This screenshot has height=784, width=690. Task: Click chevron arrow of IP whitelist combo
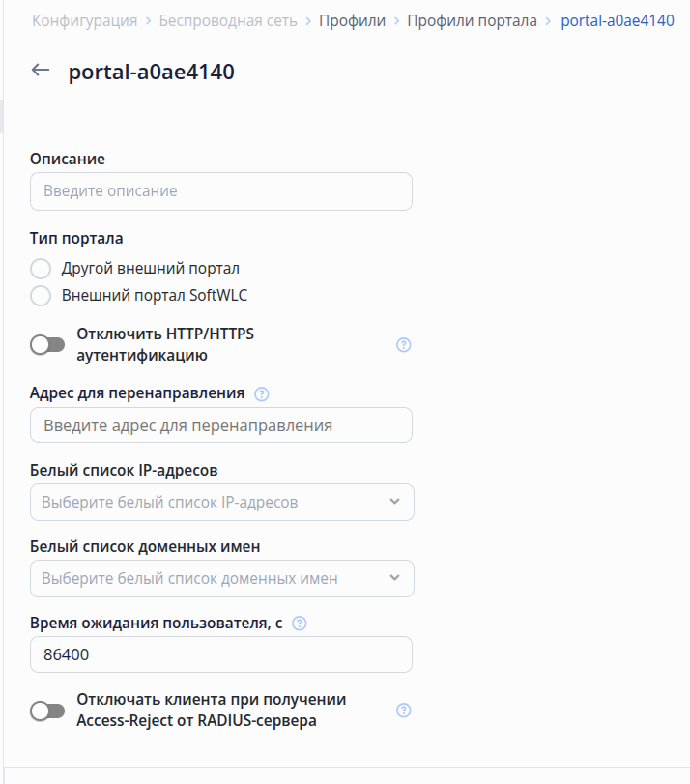394,502
